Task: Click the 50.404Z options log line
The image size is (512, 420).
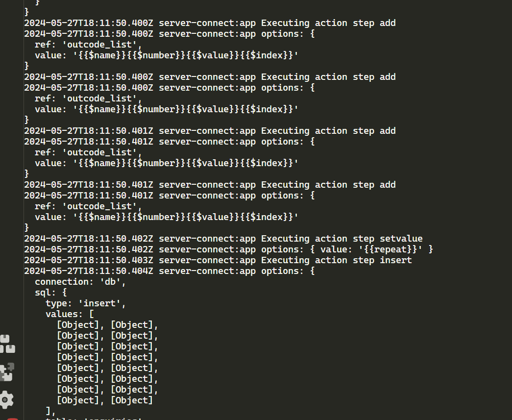Action: pyautogui.click(x=170, y=271)
